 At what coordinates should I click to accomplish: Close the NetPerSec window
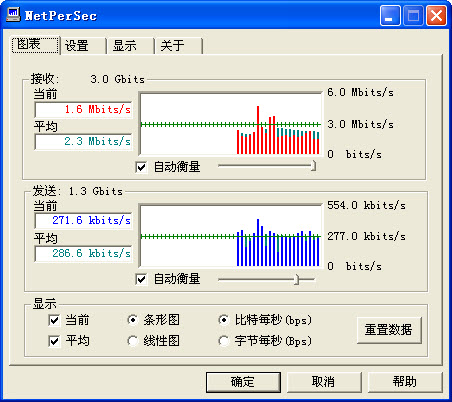coord(436,16)
